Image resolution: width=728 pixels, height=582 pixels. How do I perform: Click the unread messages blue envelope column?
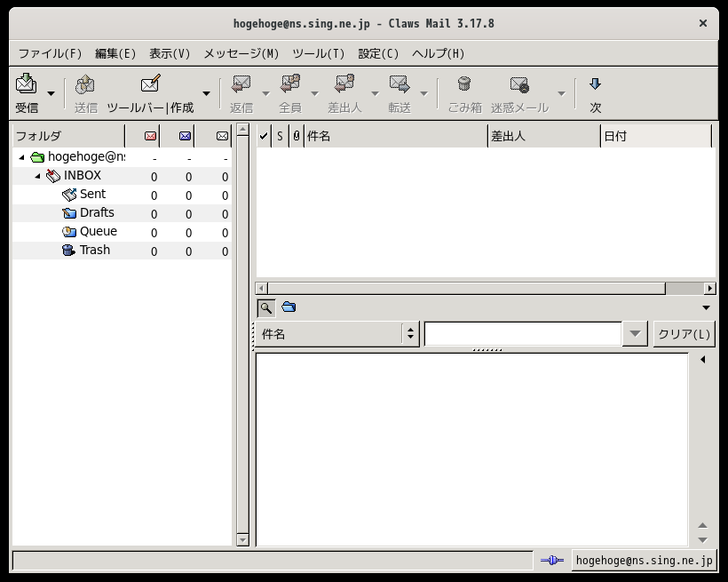[x=185, y=136]
